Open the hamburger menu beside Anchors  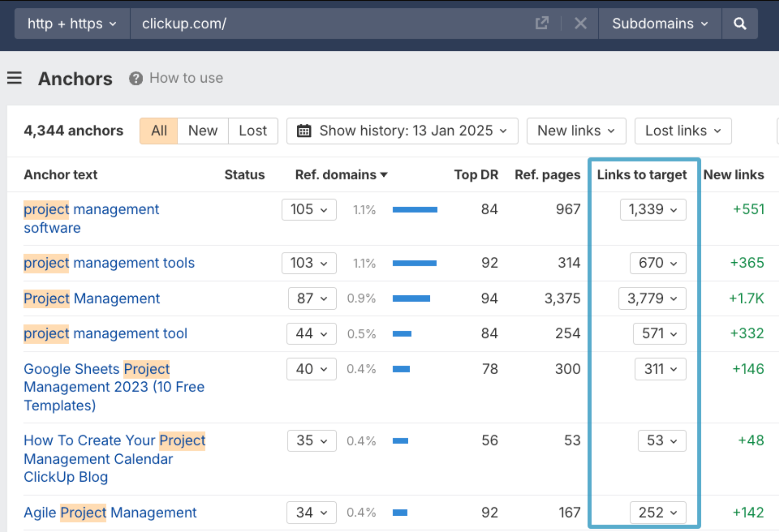click(14, 78)
